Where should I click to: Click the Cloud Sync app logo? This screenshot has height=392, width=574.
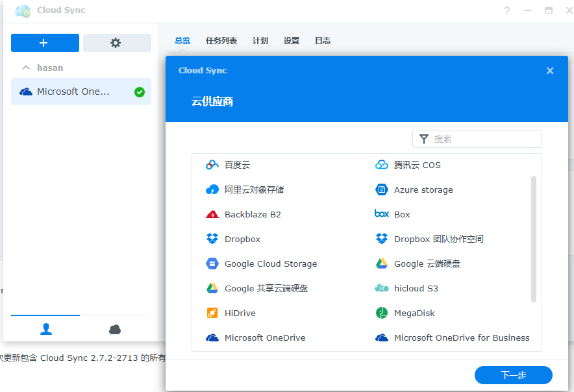(23, 11)
